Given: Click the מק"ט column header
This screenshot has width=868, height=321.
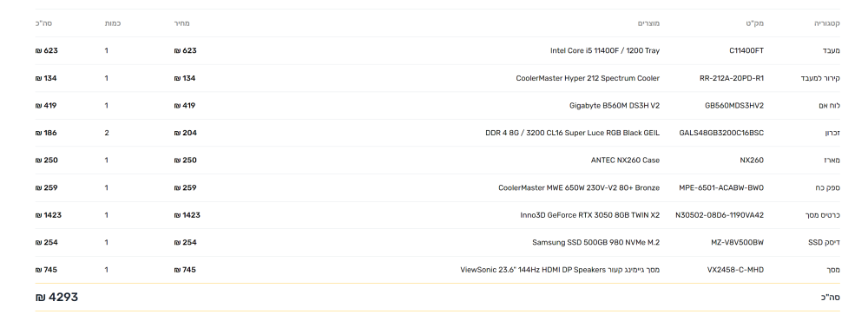Looking at the screenshot, I should [754, 23].
